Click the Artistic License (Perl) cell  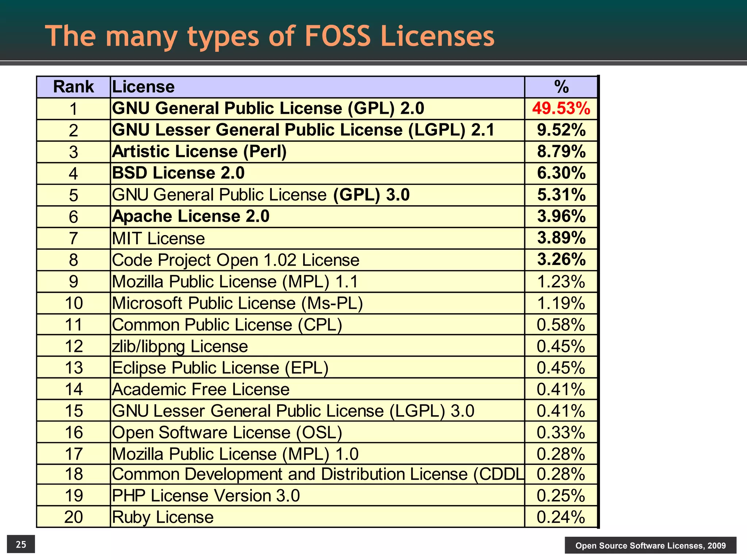point(199,152)
